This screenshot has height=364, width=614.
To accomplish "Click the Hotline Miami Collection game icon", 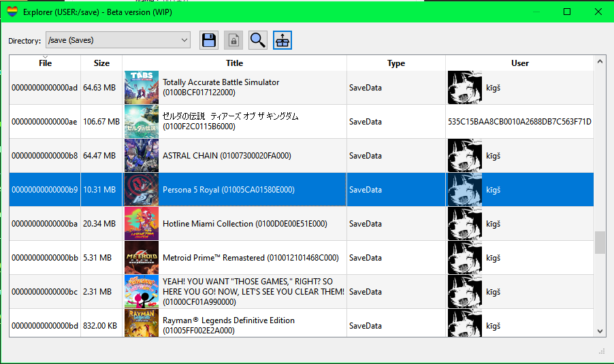I will pos(142,224).
